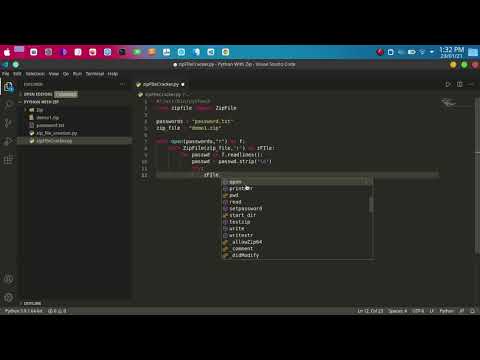This screenshot has height=360, width=480.
Task: Open the feedback icon in status bar
Action: [462, 311]
